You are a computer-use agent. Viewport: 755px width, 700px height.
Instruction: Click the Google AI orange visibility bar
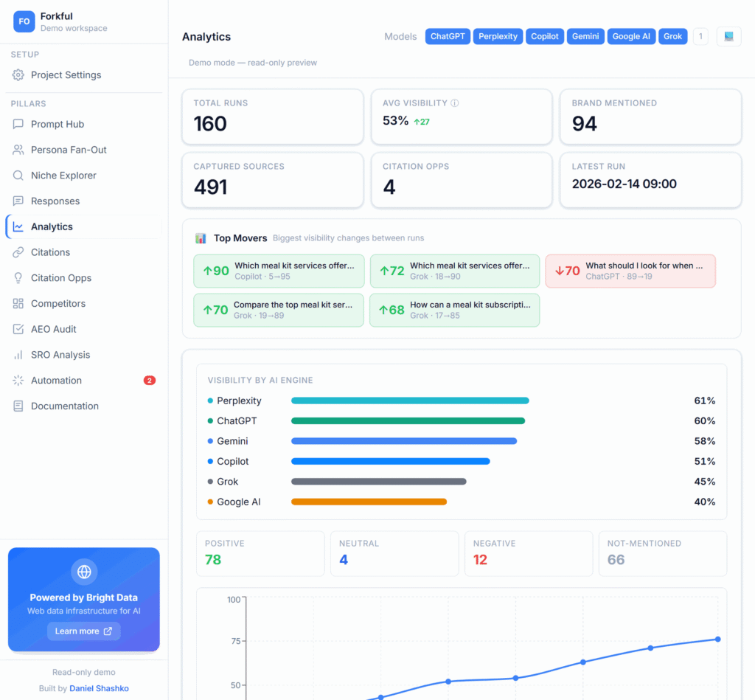369,502
